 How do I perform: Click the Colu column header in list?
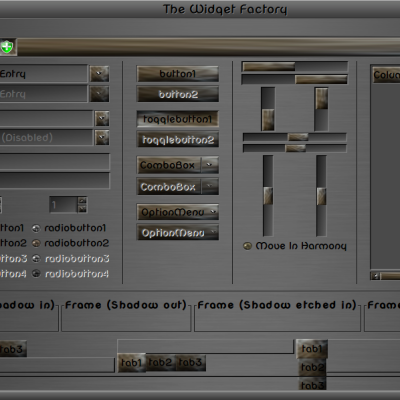coord(386,75)
